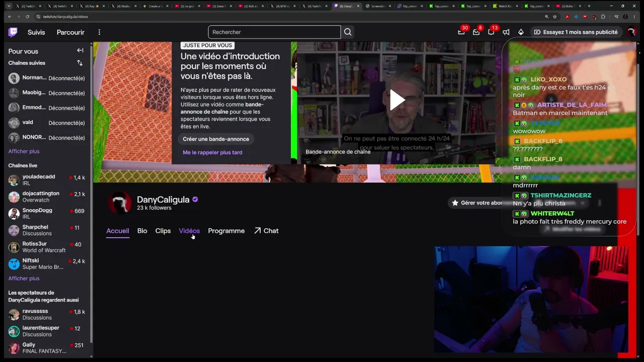
Task: Open the browser tab search dropdown
Action: point(9,6)
